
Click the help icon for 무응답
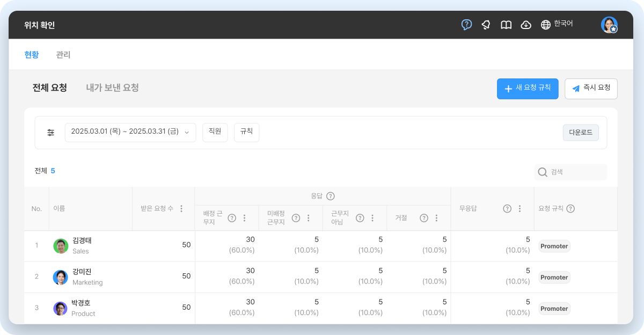(507, 208)
